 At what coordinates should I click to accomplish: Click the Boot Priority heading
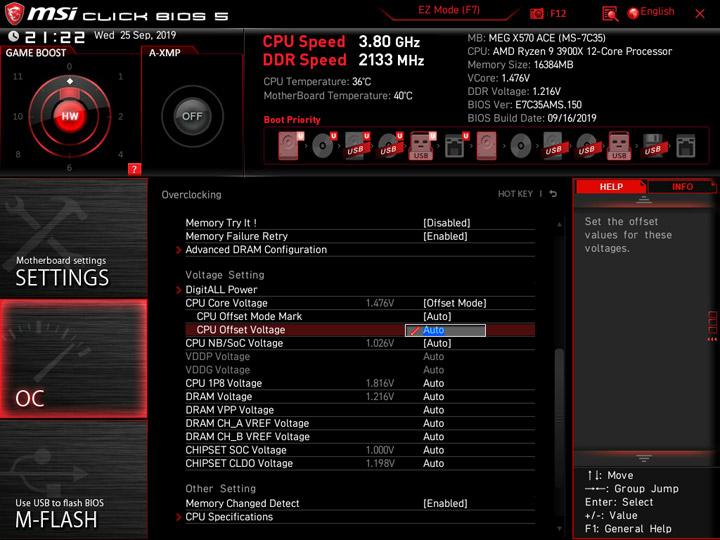[292, 120]
